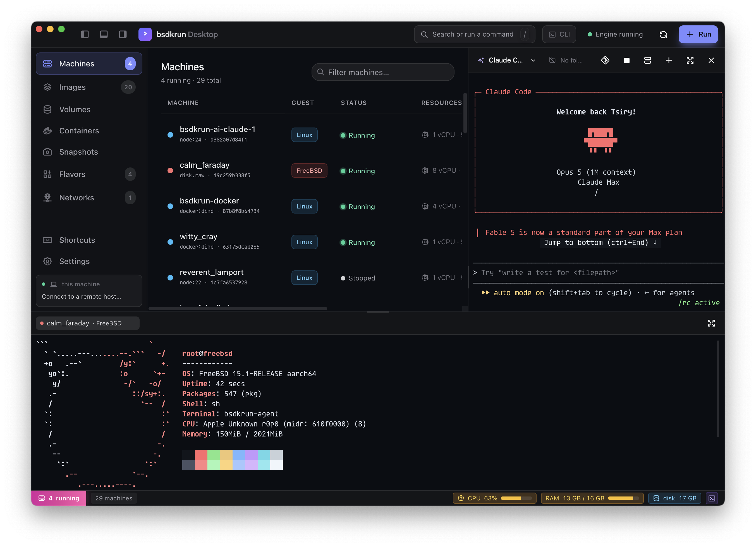Open Shortcuts in the sidebar
Image resolution: width=756 pixels, height=547 pixels.
(x=89, y=240)
